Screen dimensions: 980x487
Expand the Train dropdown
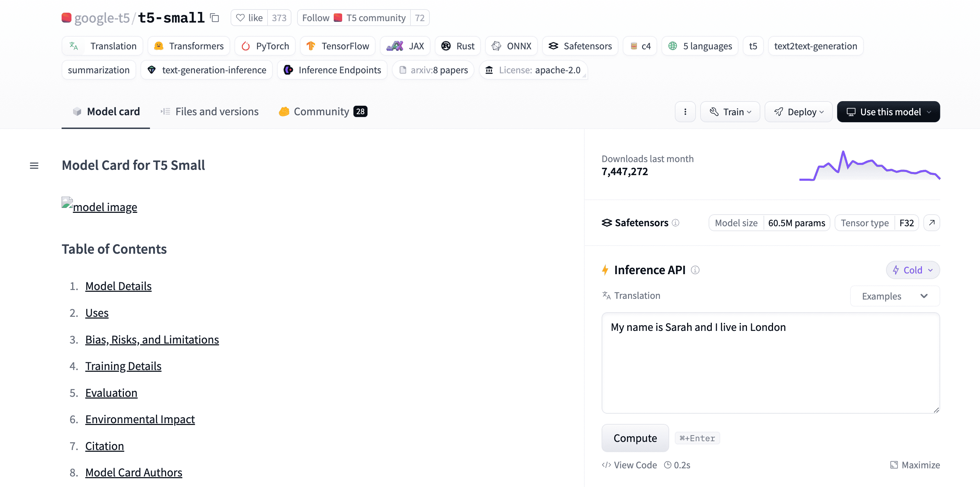[x=730, y=112]
